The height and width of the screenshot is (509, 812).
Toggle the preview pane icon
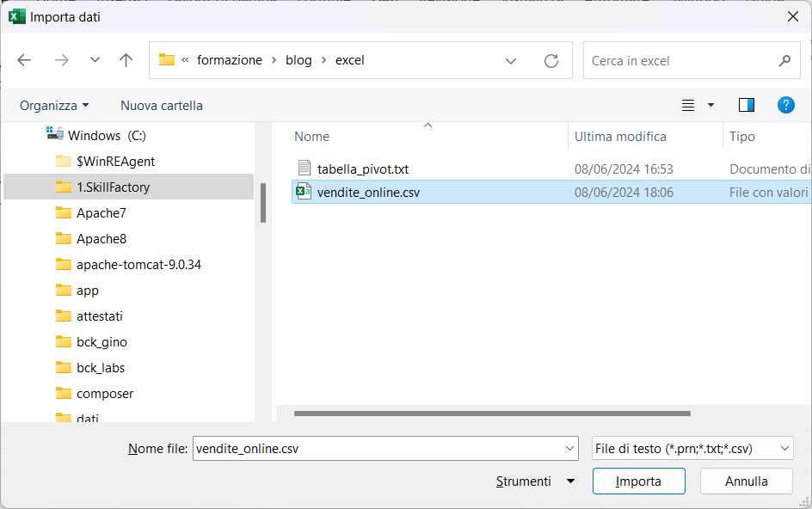point(746,105)
